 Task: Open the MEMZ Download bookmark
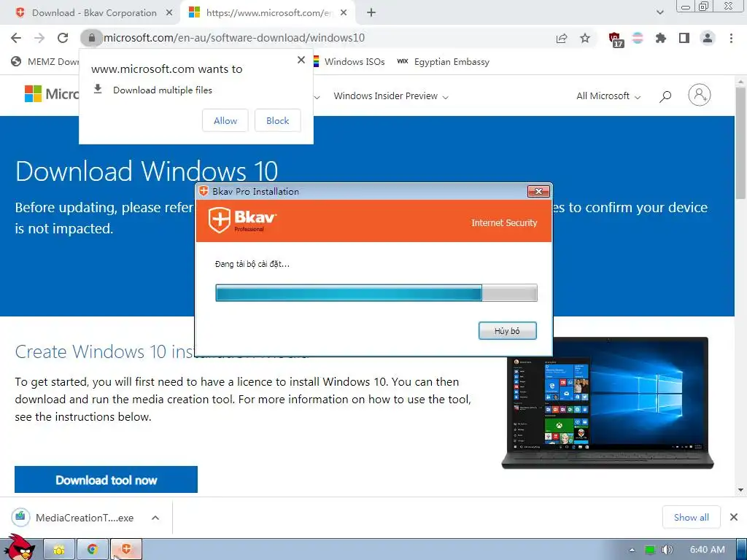tap(45, 62)
